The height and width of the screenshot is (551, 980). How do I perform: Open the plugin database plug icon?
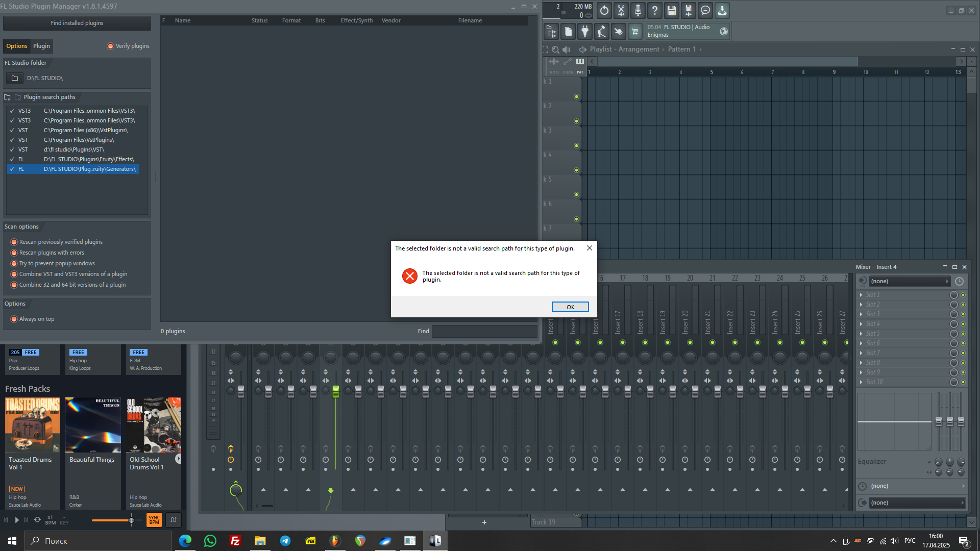(585, 32)
